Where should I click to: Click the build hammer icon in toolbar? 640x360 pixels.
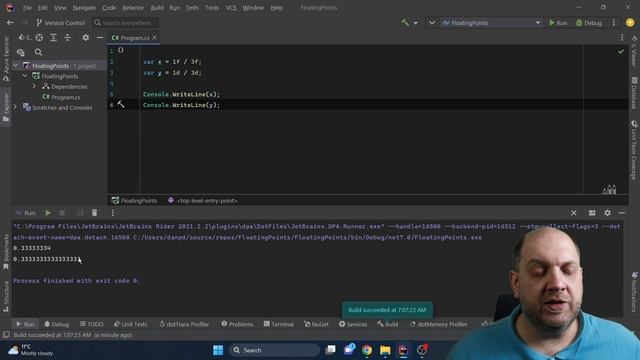tap(405, 23)
